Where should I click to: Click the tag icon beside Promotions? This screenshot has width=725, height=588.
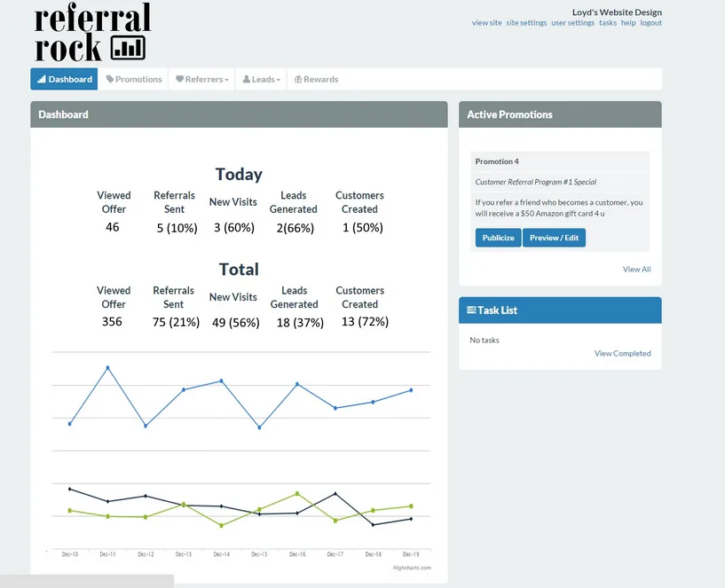[x=109, y=79]
